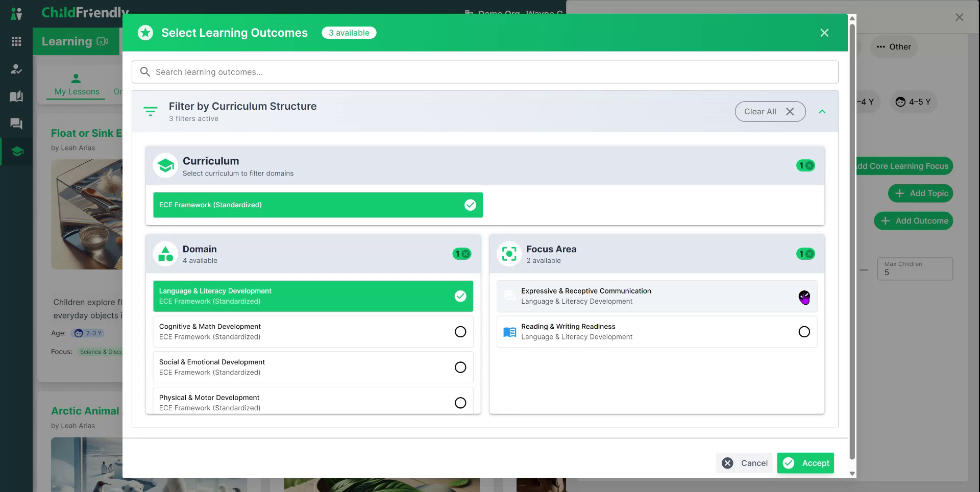The image size is (980, 492).
Task: Select the 4-5 Y age chip
Action: coord(914,102)
